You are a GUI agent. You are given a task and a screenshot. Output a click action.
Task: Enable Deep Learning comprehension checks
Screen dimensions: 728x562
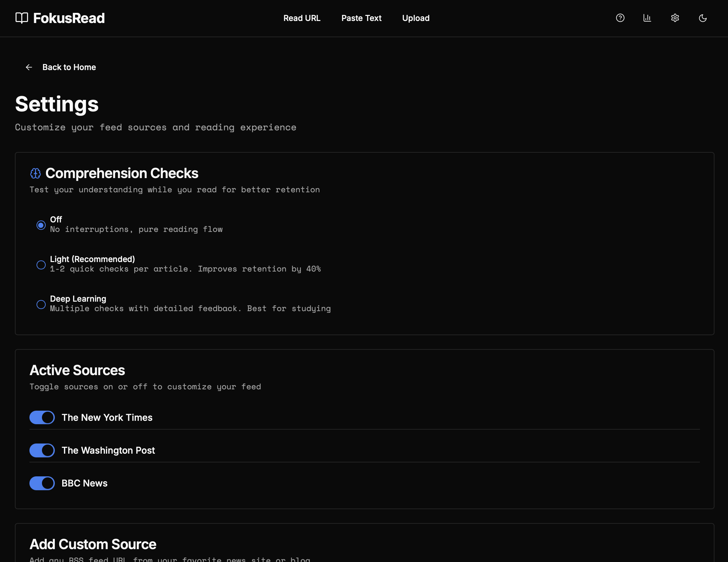click(41, 304)
